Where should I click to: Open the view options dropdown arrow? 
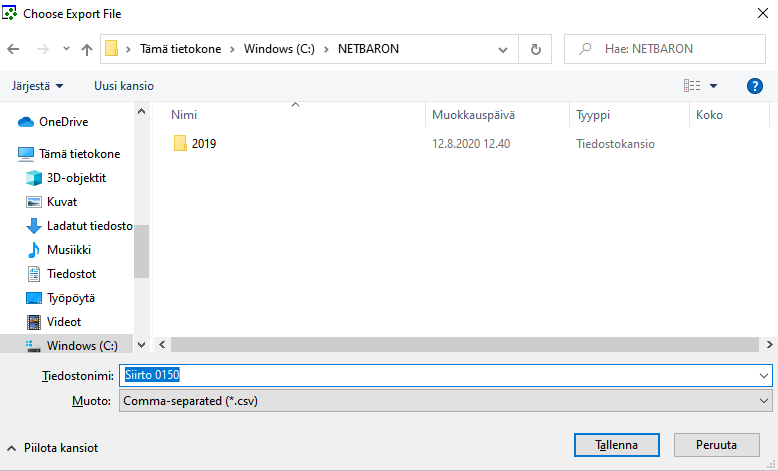713,86
